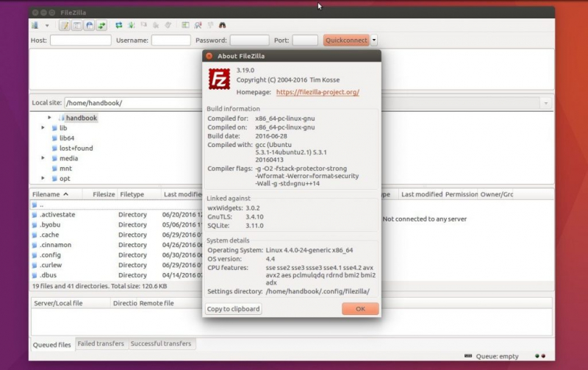Open the filezilla-project.org homepage link

point(318,93)
